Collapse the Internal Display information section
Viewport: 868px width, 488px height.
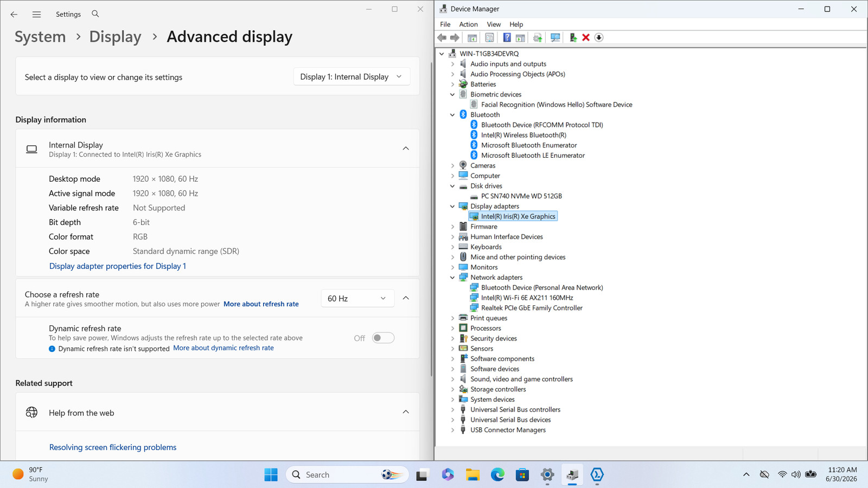coord(406,148)
